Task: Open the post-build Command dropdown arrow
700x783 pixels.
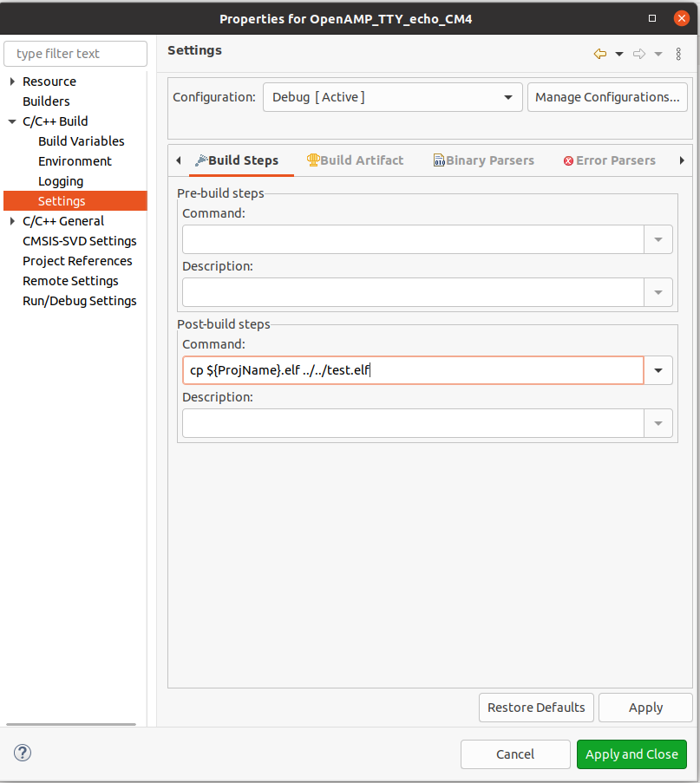Action: [658, 370]
